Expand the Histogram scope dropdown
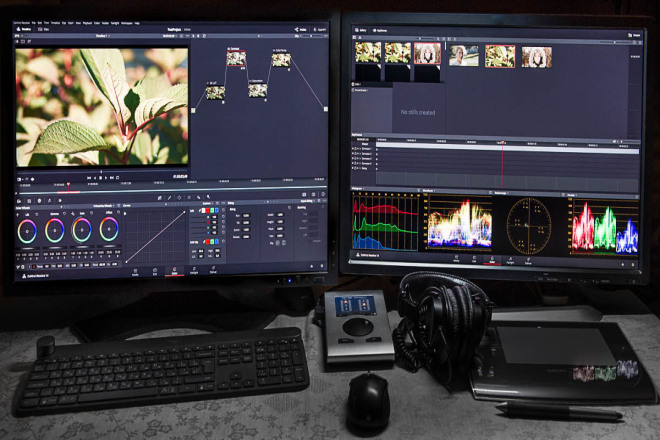660x440 pixels. tap(359, 189)
